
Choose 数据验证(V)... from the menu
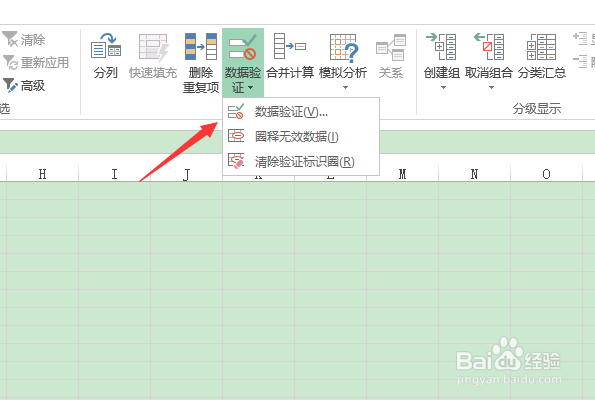(301, 112)
